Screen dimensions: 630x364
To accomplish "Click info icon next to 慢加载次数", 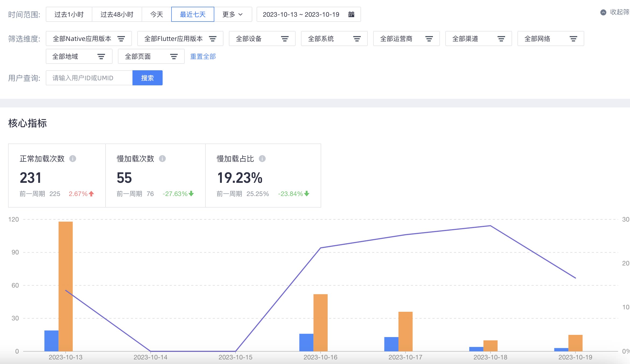I will pos(162,159).
